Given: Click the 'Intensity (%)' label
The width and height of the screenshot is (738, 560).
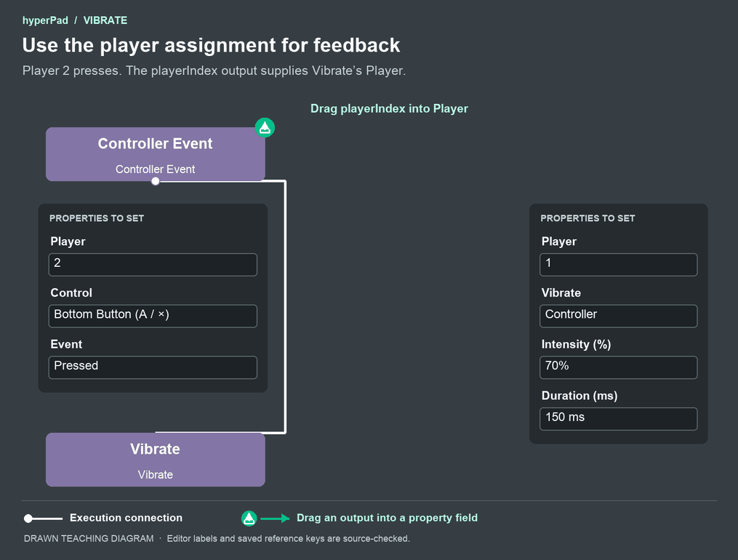Looking at the screenshot, I should point(576,345).
